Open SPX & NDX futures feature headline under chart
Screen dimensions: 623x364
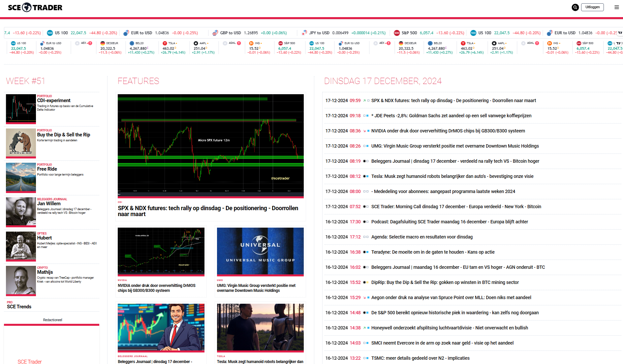pos(208,211)
